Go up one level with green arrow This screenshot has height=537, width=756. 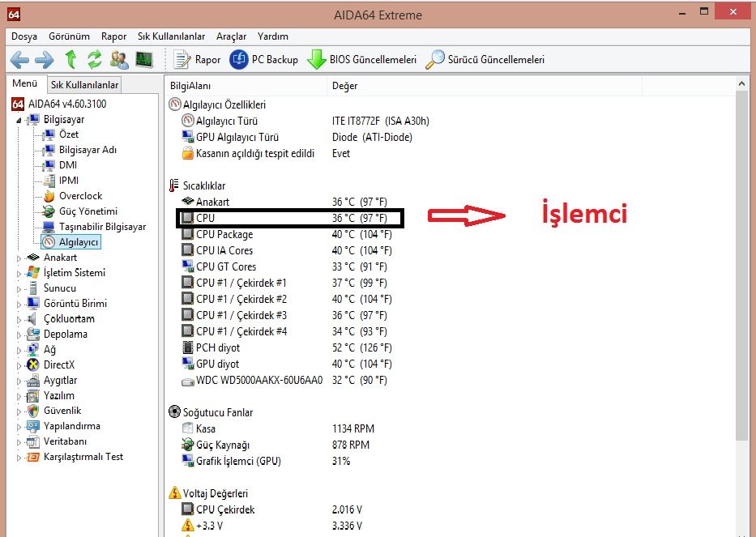(x=70, y=60)
